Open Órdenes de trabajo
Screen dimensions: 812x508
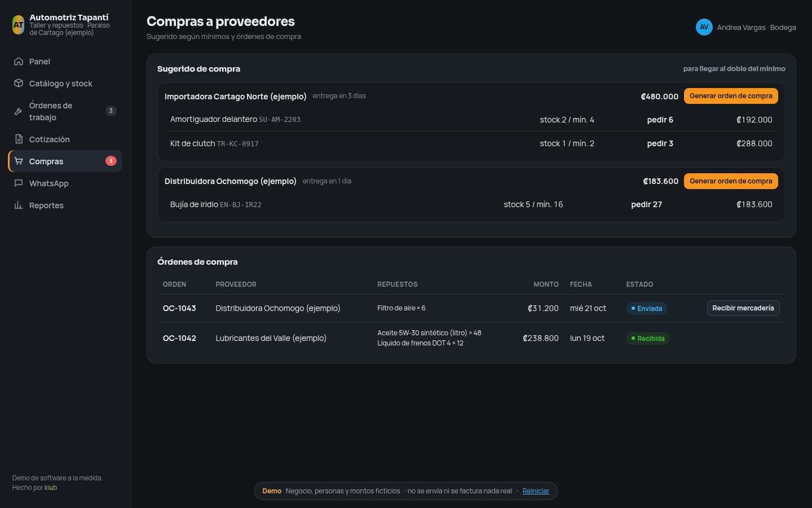[65, 111]
